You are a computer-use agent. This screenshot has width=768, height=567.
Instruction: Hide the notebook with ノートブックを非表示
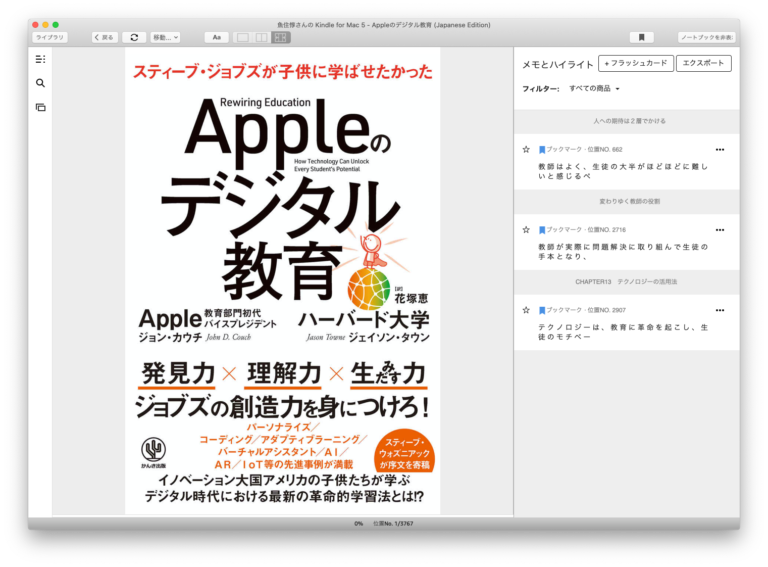706,37
